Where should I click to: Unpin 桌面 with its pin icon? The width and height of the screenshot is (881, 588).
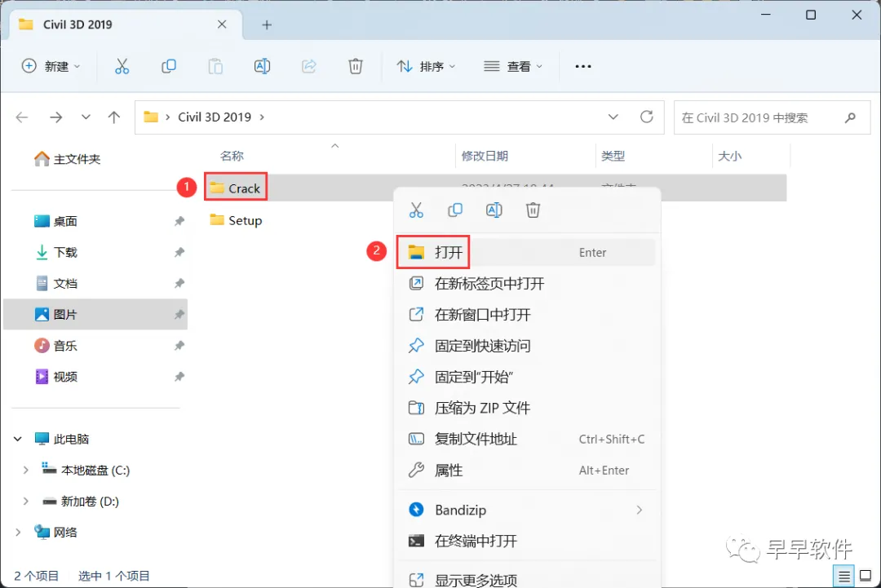pos(179,221)
